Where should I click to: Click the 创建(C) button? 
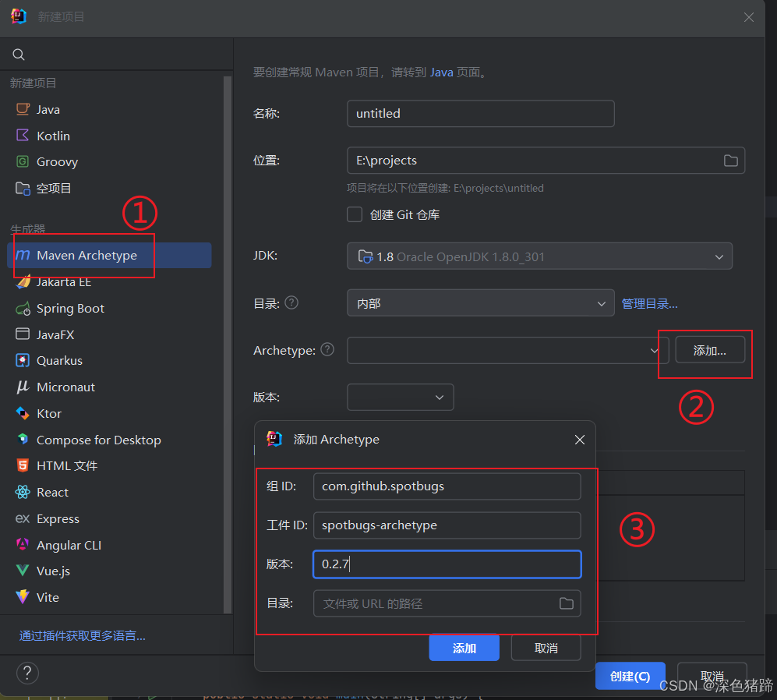(630, 676)
